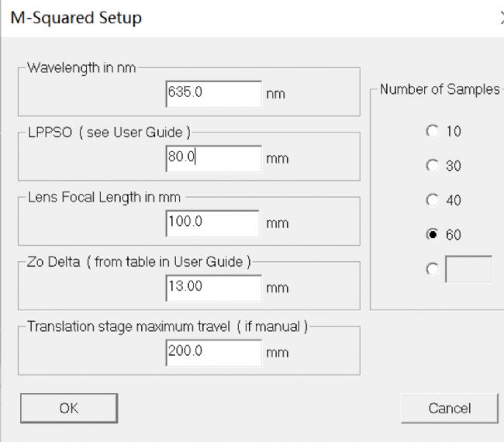
Task: Click the "Number of Samples" group label
Action: pos(440,89)
